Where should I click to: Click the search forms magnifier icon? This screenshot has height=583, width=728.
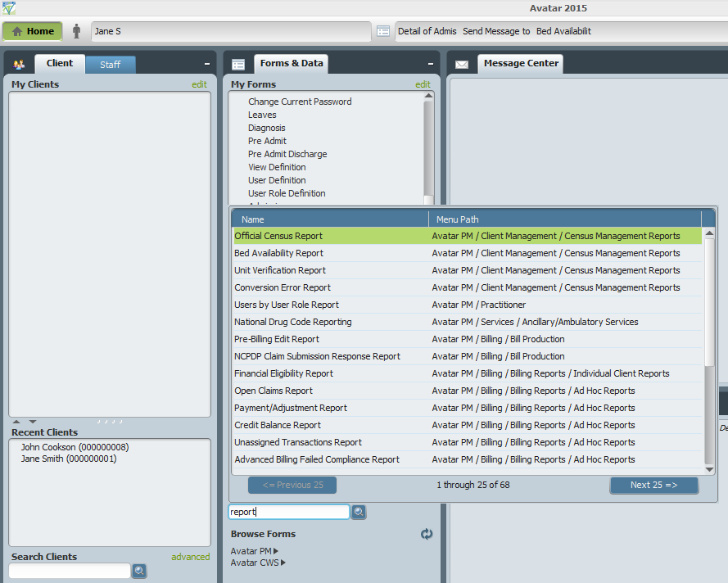[359, 512]
